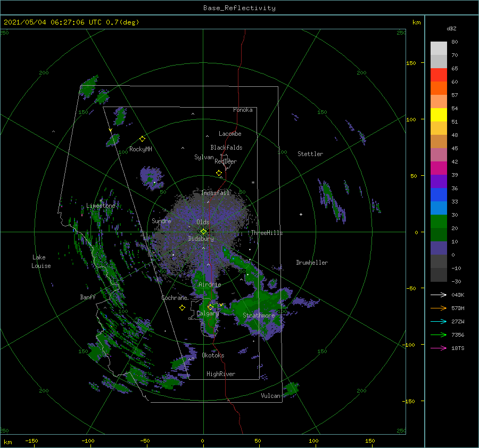
Task: Click the orange 57DM arrow icon
Action: tap(439, 308)
